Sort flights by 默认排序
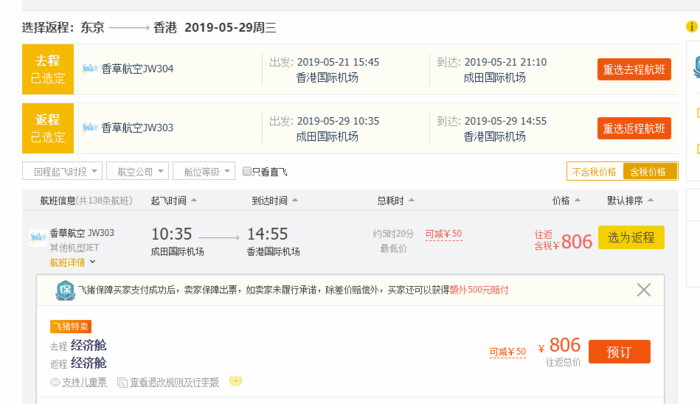Screen dimensions: 700x404 tap(629, 201)
